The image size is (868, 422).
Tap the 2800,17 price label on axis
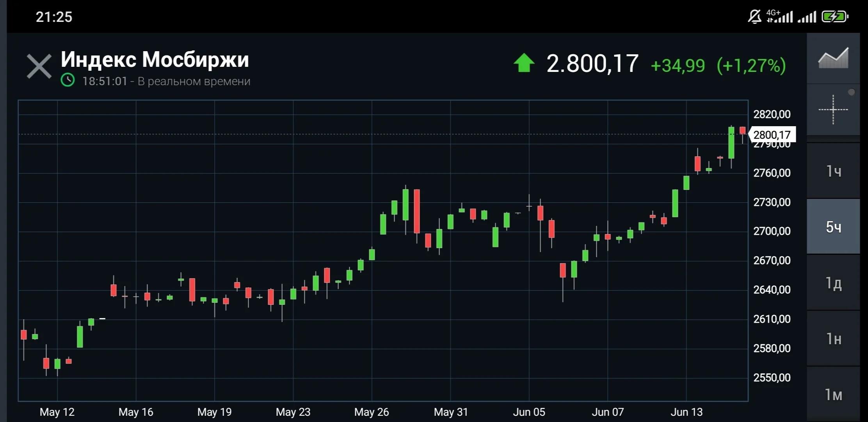pos(772,135)
